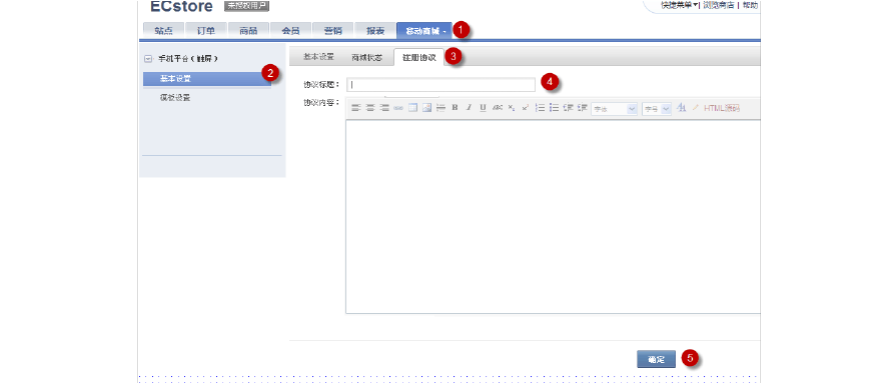Open the 快捷菜单 dropdown menu

click(679, 5)
